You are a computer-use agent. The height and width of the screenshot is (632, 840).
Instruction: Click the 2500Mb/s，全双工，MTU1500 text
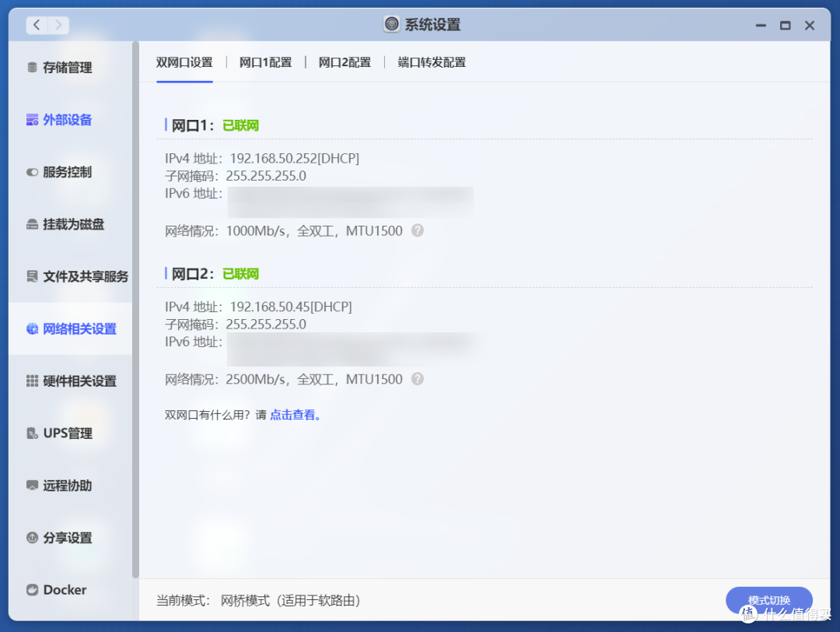pos(314,380)
